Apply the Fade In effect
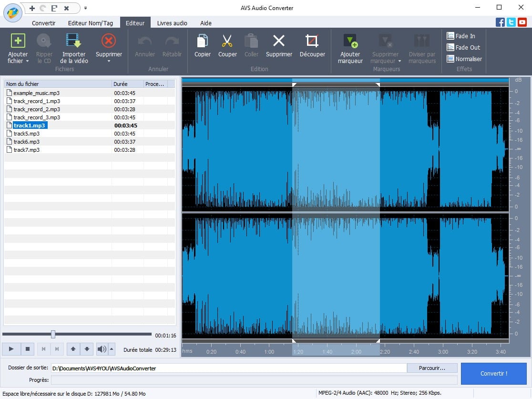Viewport: 532px width, 399px height. [461, 36]
